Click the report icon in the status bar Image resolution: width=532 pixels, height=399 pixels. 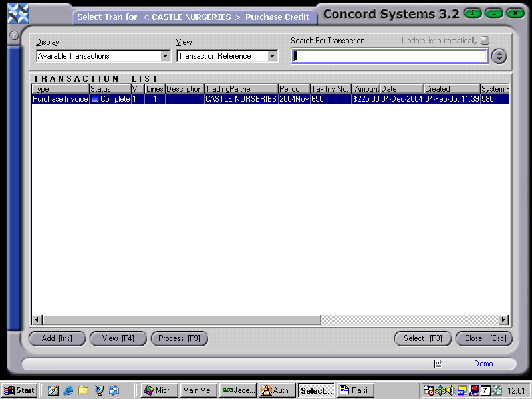[438, 364]
